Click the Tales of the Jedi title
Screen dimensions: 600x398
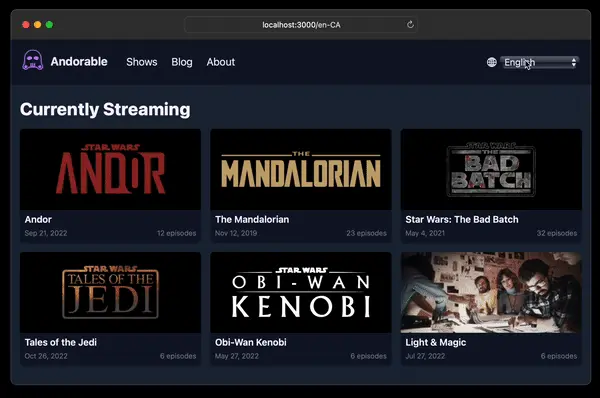pos(60,342)
